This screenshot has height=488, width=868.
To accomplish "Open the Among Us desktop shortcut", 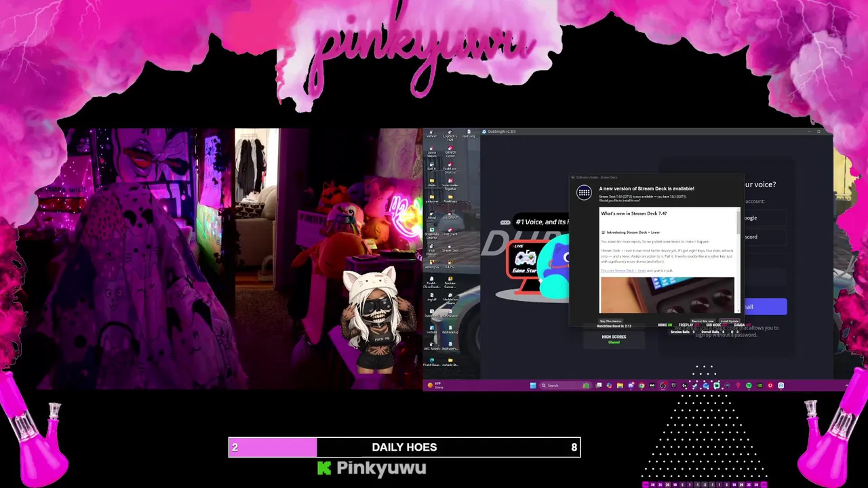I will coord(431,264).
